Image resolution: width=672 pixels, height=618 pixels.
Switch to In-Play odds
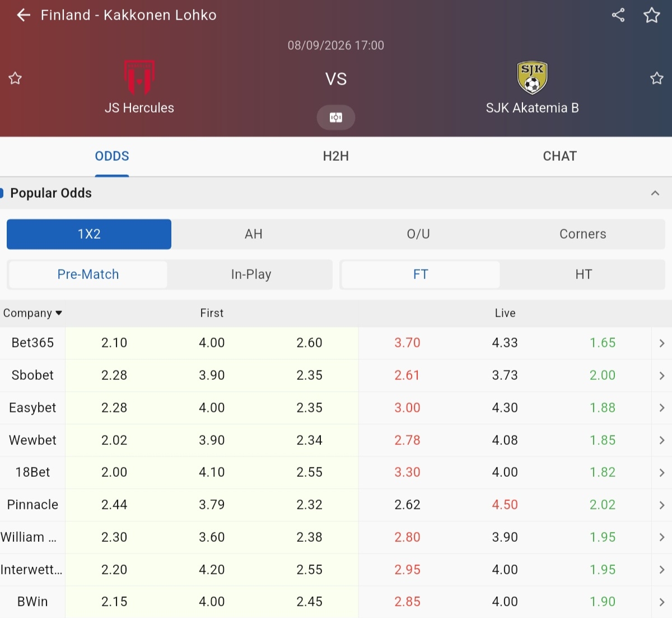coord(251,275)
